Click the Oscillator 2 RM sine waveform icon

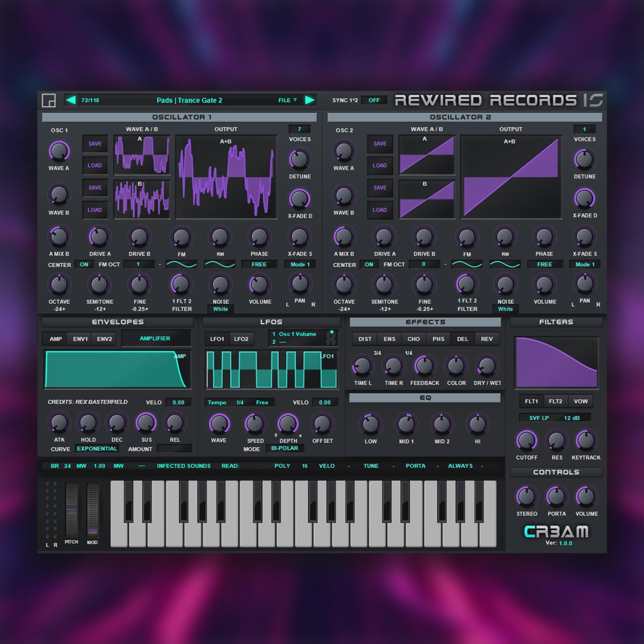tap(504, 264)
